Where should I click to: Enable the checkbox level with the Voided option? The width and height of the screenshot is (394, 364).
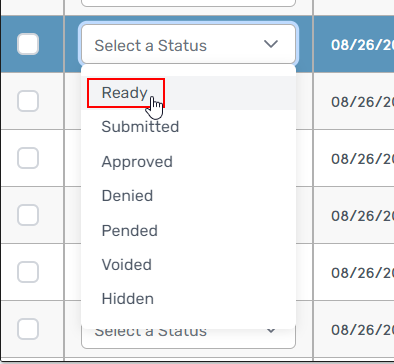coord(28,272)
